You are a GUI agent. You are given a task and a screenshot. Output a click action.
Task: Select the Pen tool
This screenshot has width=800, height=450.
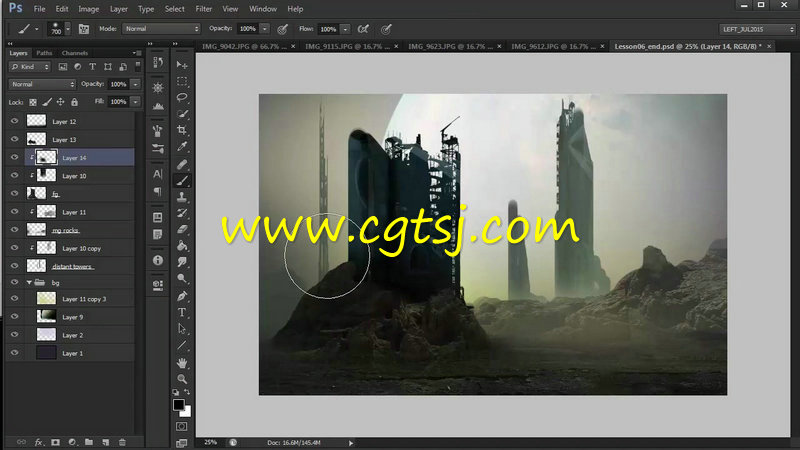click(x=182, y=296)
